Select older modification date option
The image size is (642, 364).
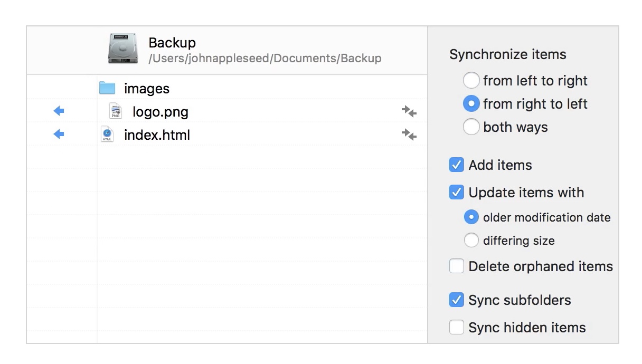click(471, 217)
